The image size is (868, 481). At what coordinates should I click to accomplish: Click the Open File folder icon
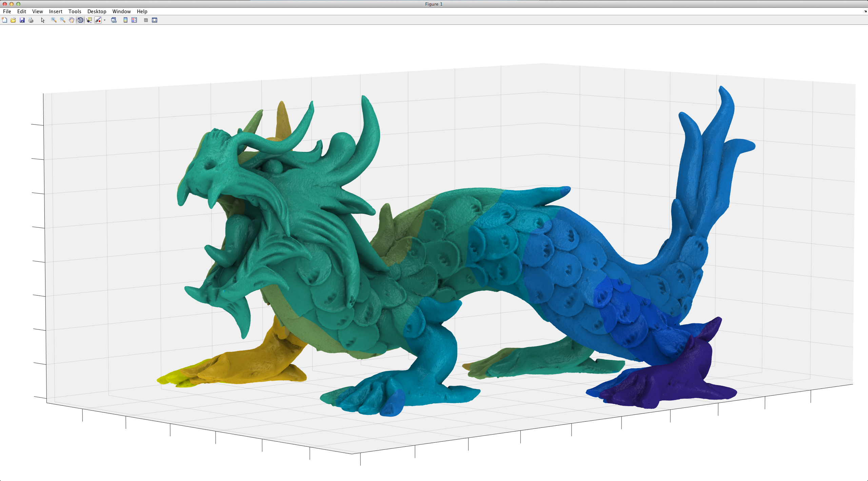point(13,20)
